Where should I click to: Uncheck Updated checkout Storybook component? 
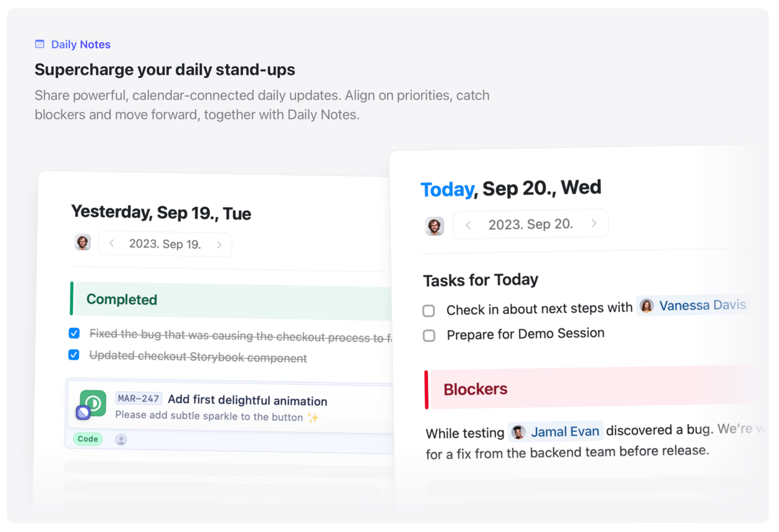coord(74,354)
